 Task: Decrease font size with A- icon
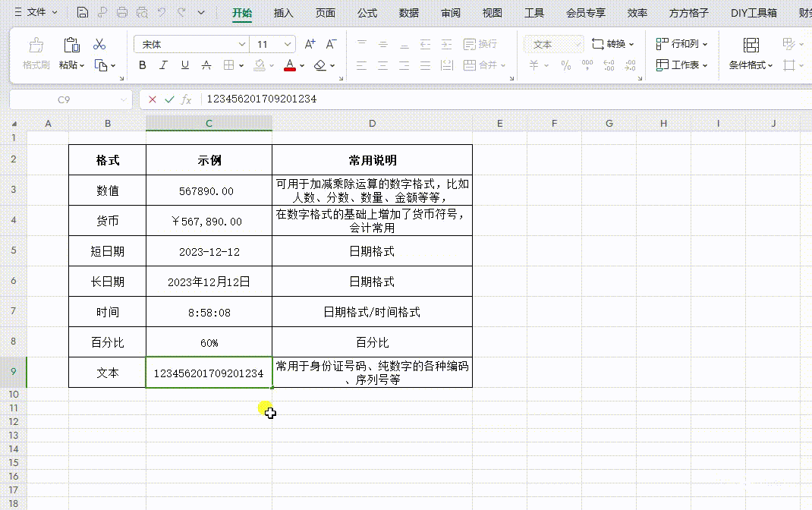pos(331,45)
